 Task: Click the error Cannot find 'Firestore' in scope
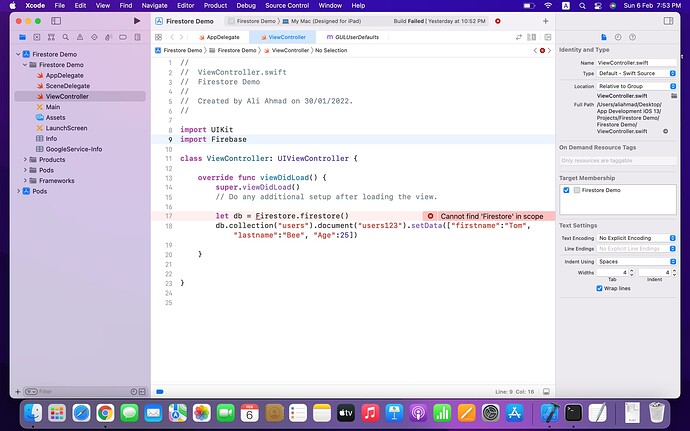[x=488, y=216]
